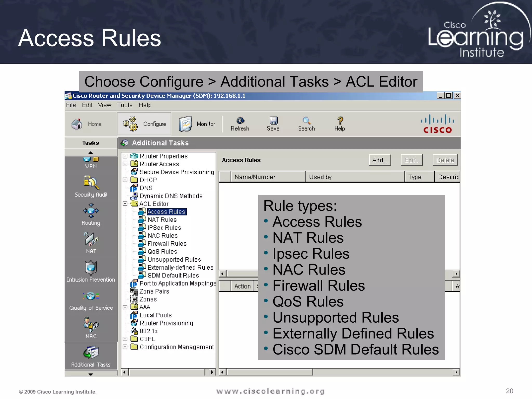Select IPSec Rules in ACL Editor
The width and height of the screenshot is (532, 399).
click(x=164, y=228)
